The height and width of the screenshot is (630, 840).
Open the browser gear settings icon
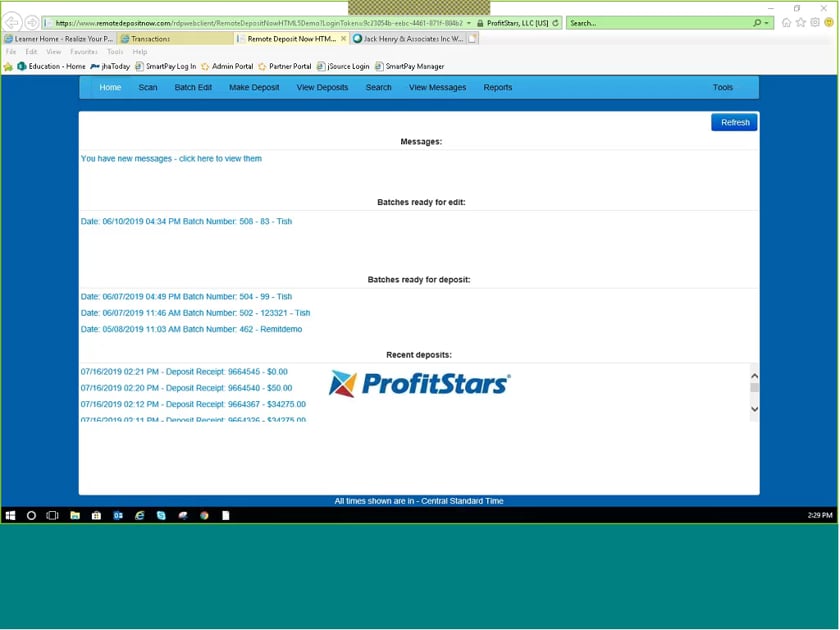click(x=815, y=22)
